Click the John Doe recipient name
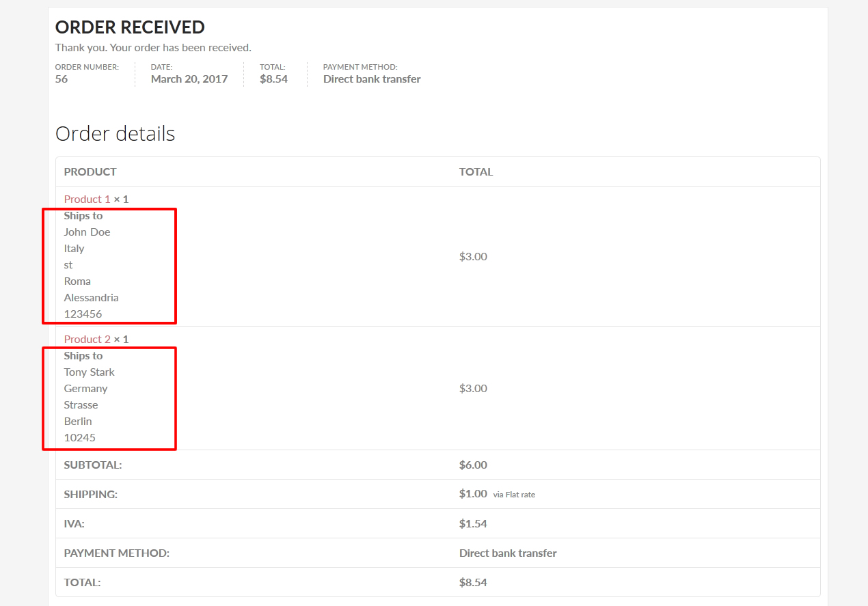 [x=87, y=232]
